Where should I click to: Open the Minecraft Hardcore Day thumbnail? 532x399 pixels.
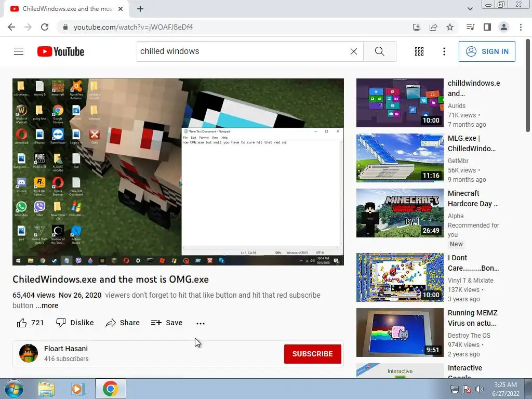coord(400,212)
